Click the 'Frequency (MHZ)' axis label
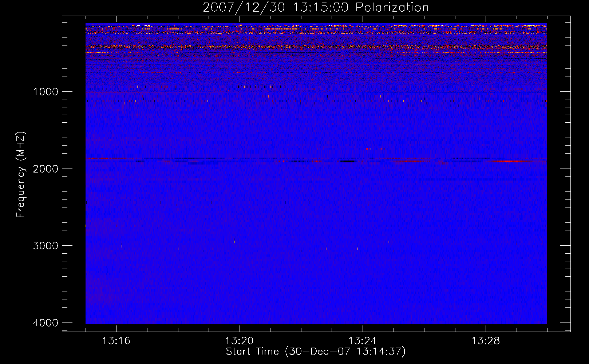589x364 pixels. tap(21, 175)
